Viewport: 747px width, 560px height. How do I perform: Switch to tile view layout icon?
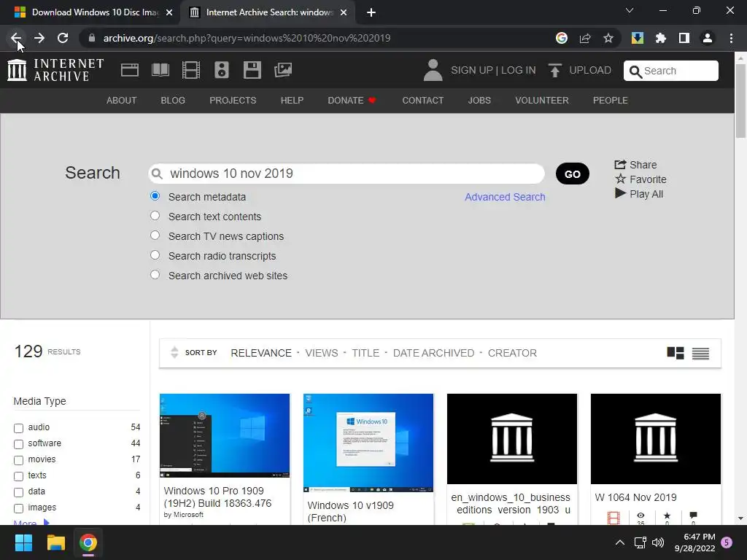click(675, 353)
